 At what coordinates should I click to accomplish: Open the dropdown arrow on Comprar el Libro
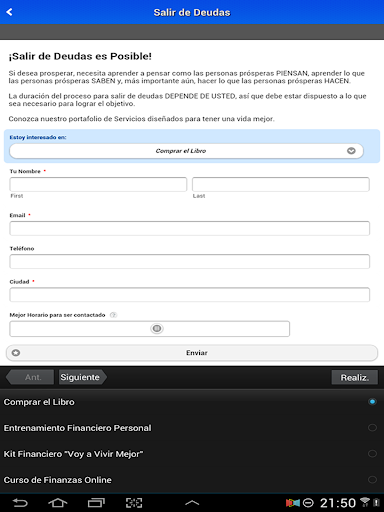[x=351, y=151]
